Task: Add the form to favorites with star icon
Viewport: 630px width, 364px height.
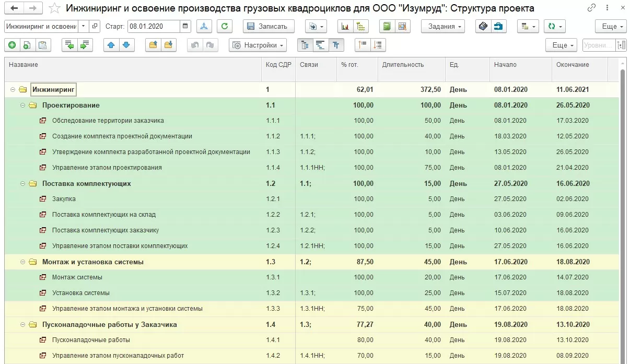Action: 54,8
